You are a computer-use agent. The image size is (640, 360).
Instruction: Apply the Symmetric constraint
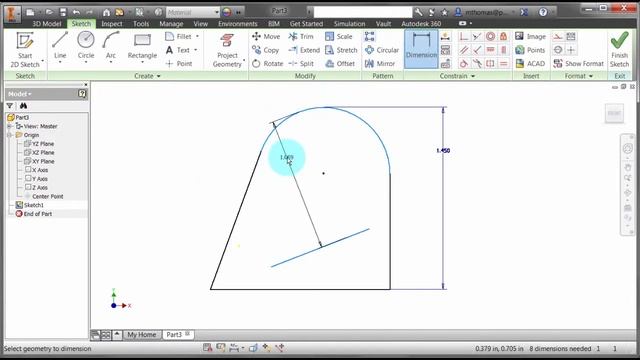click(490, 63)
